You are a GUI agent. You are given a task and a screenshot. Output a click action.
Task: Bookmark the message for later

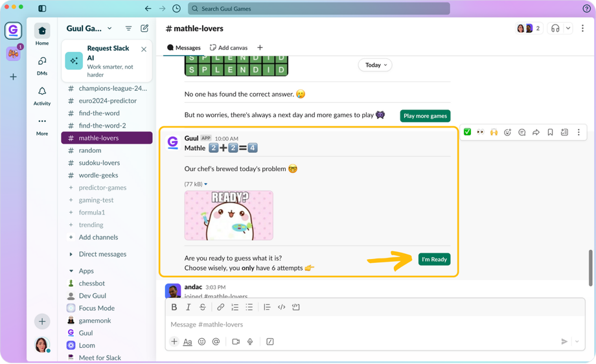point(550,132)
